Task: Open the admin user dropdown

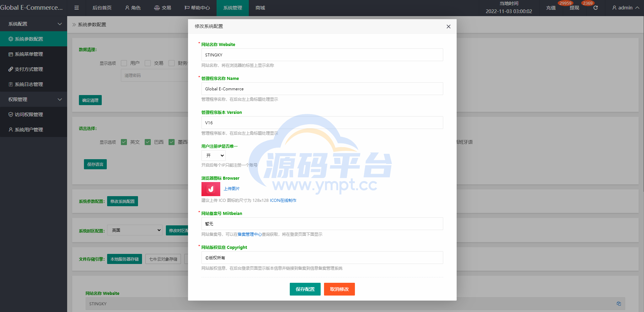Action: pos(625,8)
